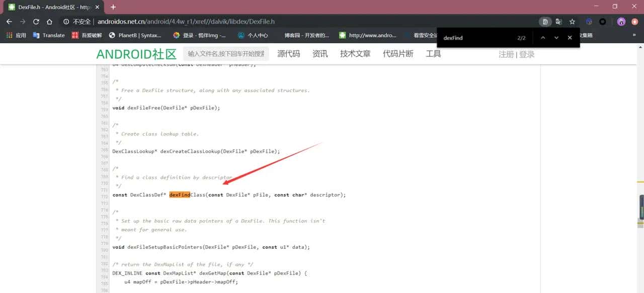644x293 pixels.
Task: Open the search-in-page icon in address bar
Action: point(545,22)
